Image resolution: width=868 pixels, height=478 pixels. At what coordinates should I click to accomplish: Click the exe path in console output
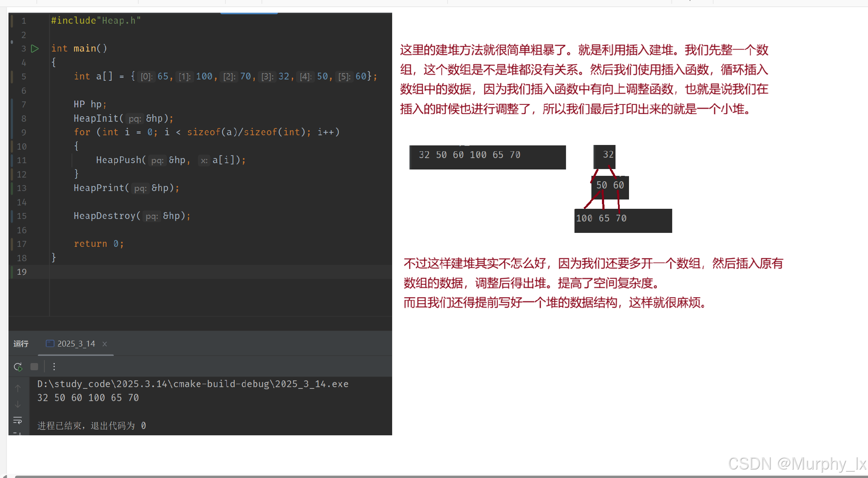[x=193, y=384]
